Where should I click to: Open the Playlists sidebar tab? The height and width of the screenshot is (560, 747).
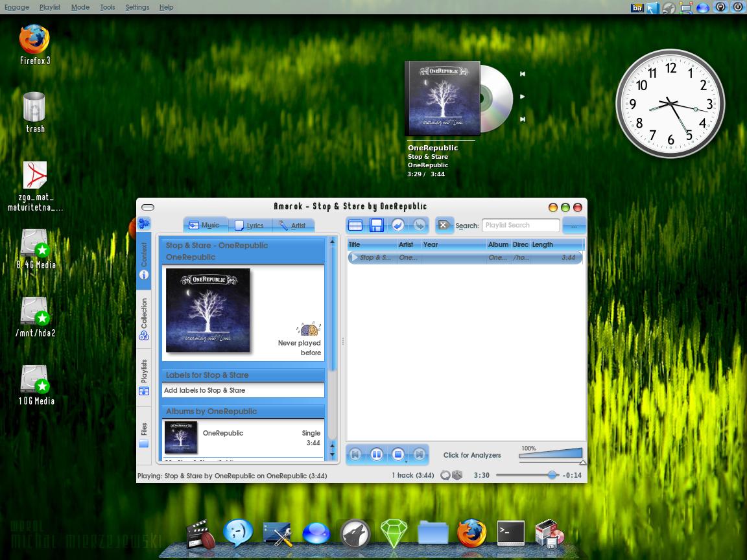point(144,377)
